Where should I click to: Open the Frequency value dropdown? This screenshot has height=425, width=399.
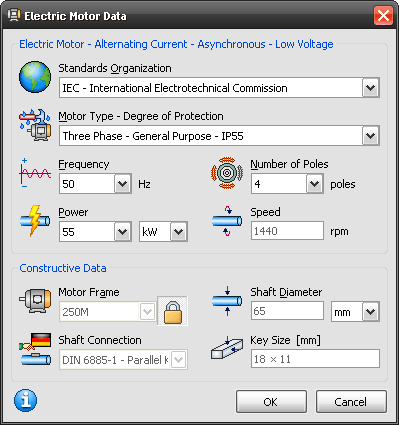(123, 184)
